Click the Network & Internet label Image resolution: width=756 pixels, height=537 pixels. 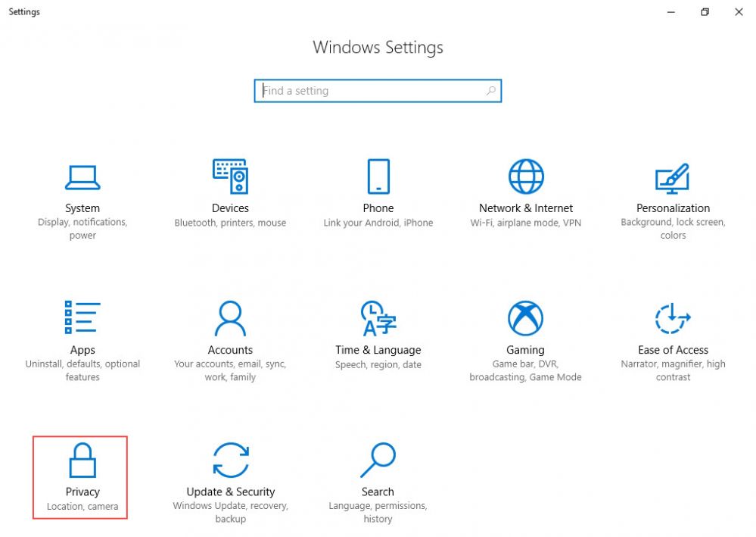click(x=526, y=208)
